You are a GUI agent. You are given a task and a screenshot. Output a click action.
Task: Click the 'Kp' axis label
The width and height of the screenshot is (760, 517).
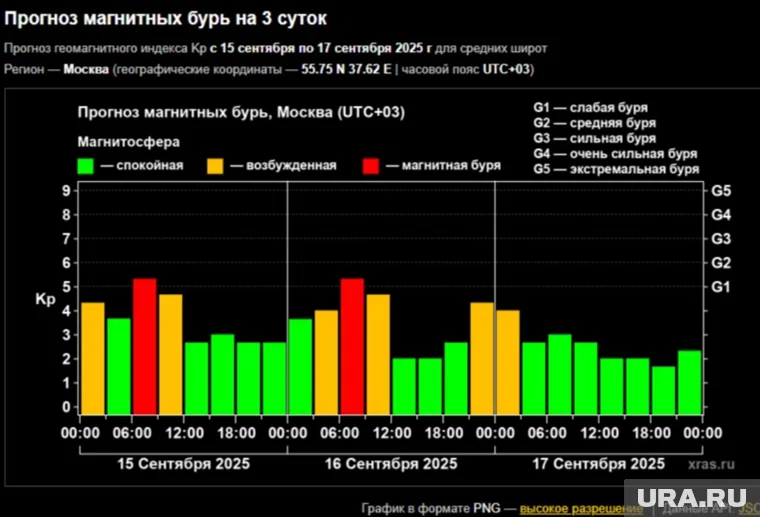(45, 298)
